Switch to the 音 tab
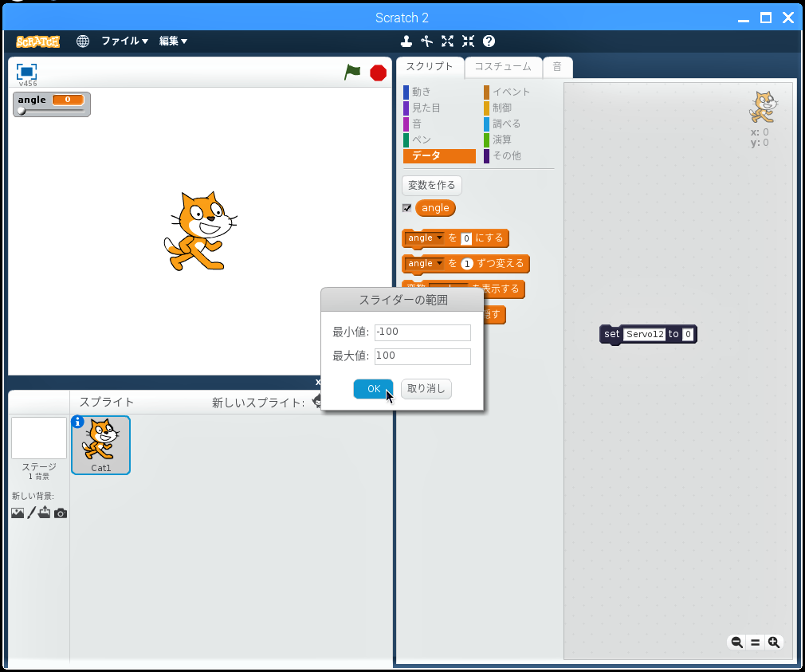This screenshot has height=672, width=805. pyautogui.click(x=557, y=67)
